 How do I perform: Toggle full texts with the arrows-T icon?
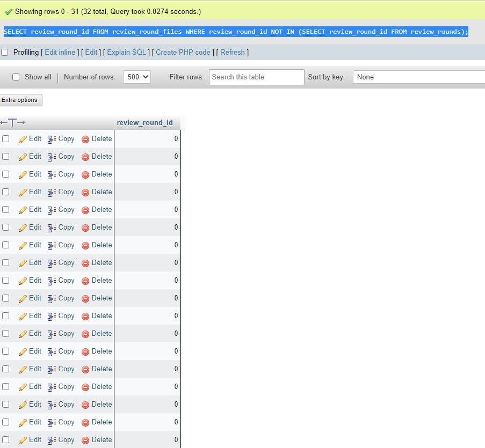coord(12,123)
